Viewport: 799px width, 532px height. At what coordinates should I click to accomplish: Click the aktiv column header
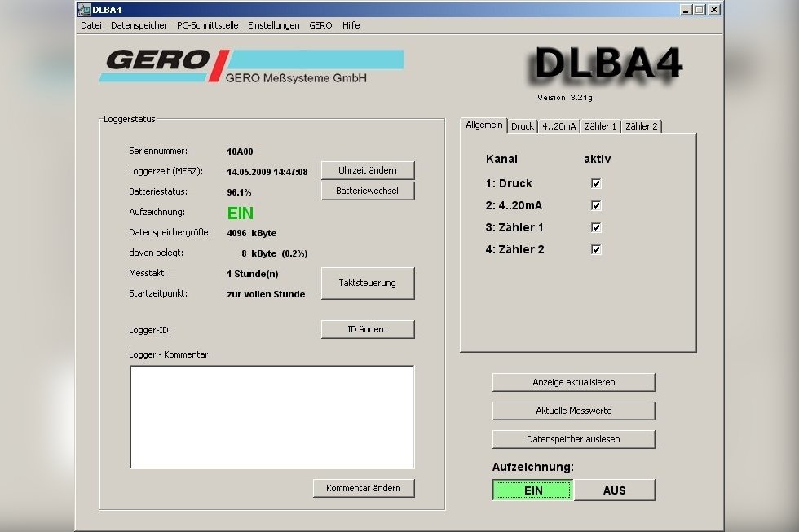point(597,160)
